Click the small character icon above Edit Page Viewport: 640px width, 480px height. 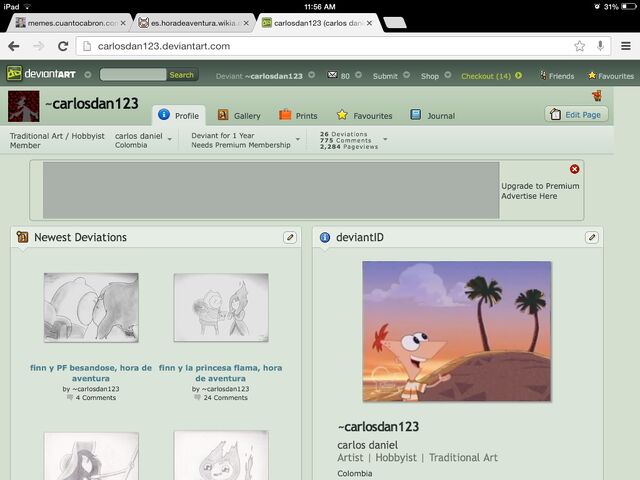(597, 96)
